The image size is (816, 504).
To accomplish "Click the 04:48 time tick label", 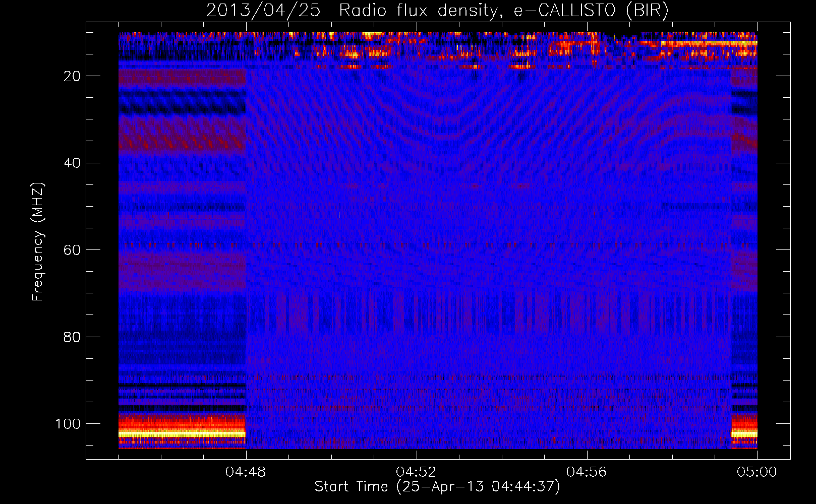I will click(246, 472).
